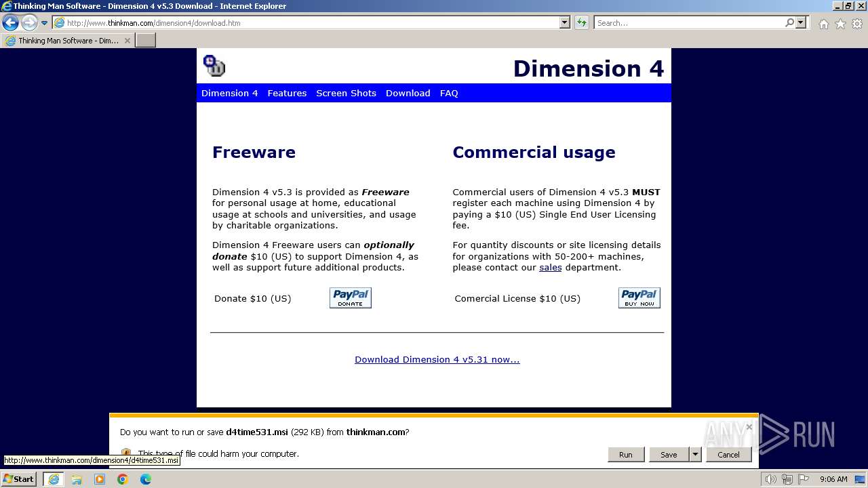The image size is (868, 488).
Task: Open the Windows Start menu
Action: tap(19, 479)
